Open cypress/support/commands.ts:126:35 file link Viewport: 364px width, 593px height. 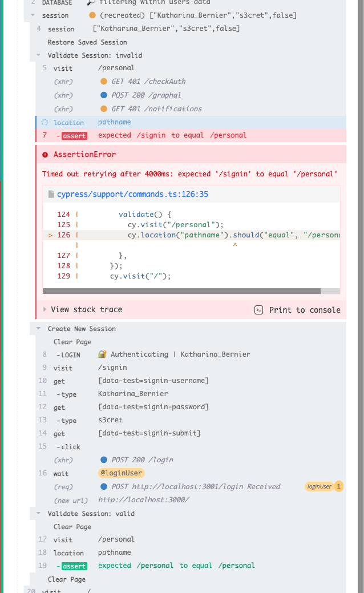point(132,195)
